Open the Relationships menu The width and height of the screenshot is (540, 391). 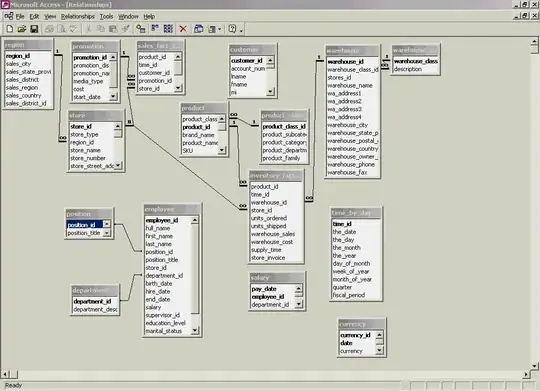coord(77,17)
